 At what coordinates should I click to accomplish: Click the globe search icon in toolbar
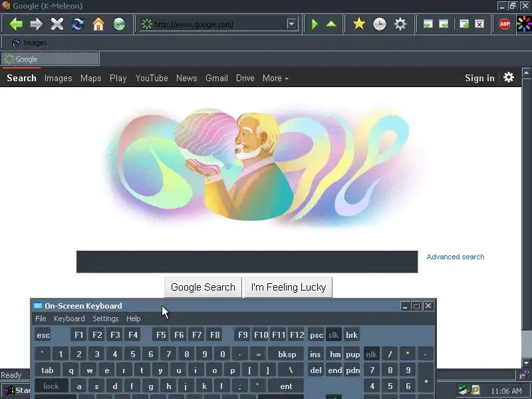coord(119,24)
